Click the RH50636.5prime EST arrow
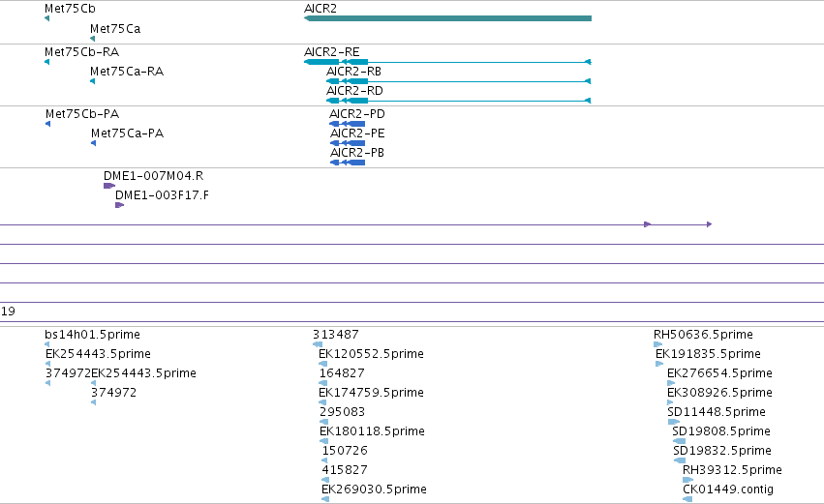 coord(657,344)
